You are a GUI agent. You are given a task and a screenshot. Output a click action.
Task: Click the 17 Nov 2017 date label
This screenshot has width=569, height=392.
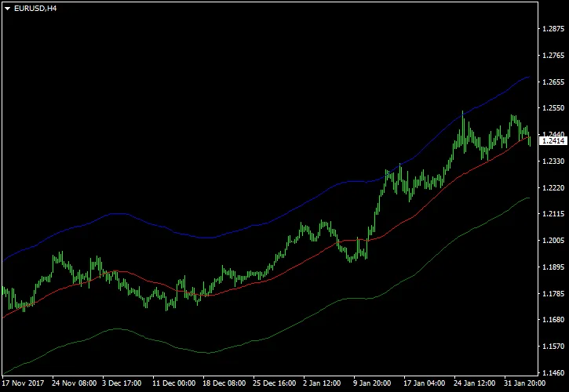(x=24, y=385)
